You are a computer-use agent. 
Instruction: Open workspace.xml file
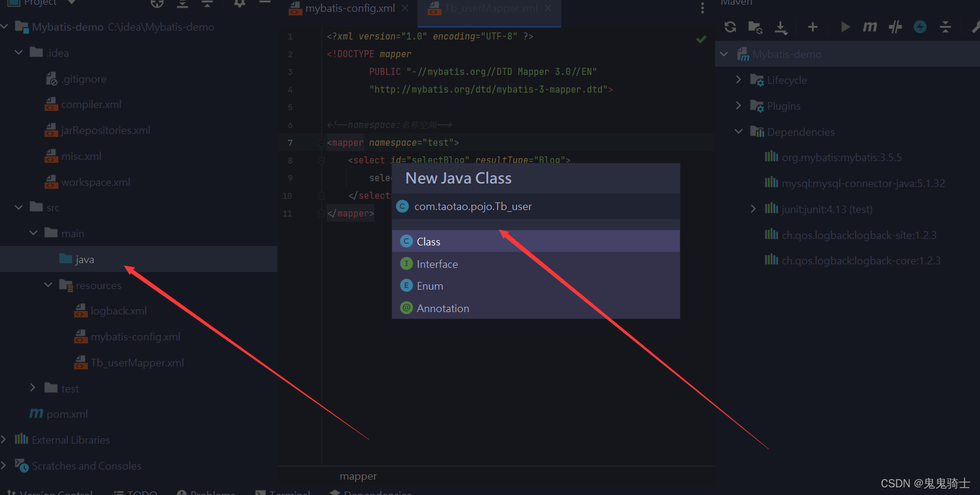(88, 182)
